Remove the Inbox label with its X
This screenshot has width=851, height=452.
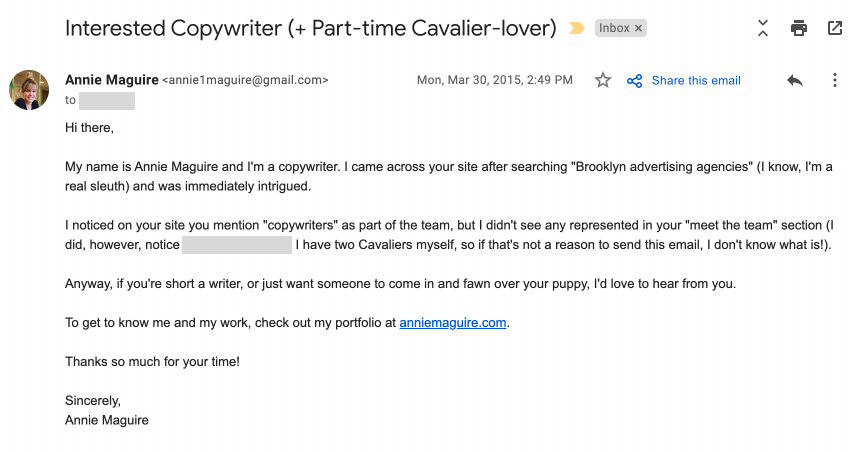click(x=638, y=28)
